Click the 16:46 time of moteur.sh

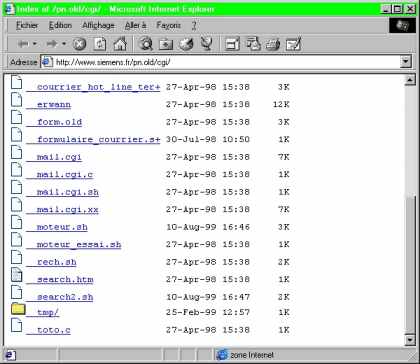click(x=236, y=227)
